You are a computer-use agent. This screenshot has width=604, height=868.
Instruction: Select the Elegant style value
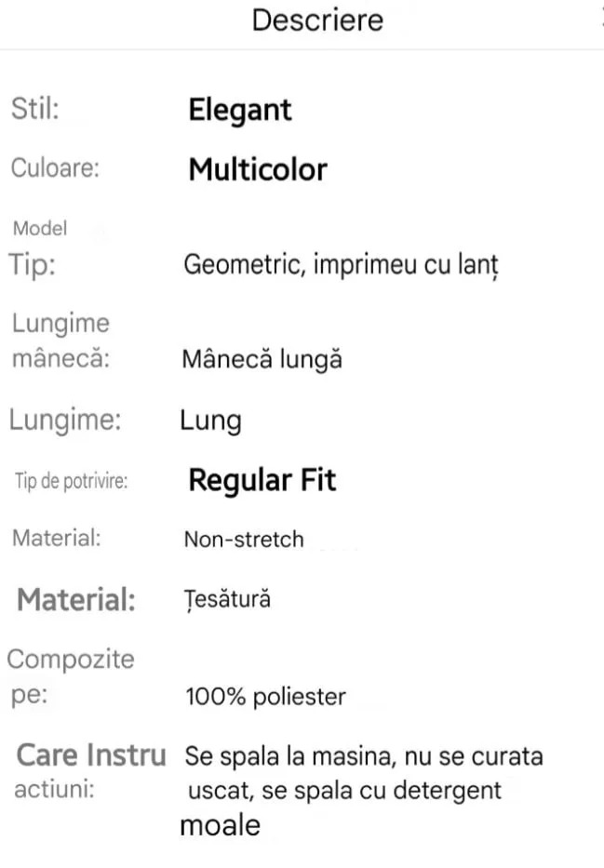pos(240,110)
